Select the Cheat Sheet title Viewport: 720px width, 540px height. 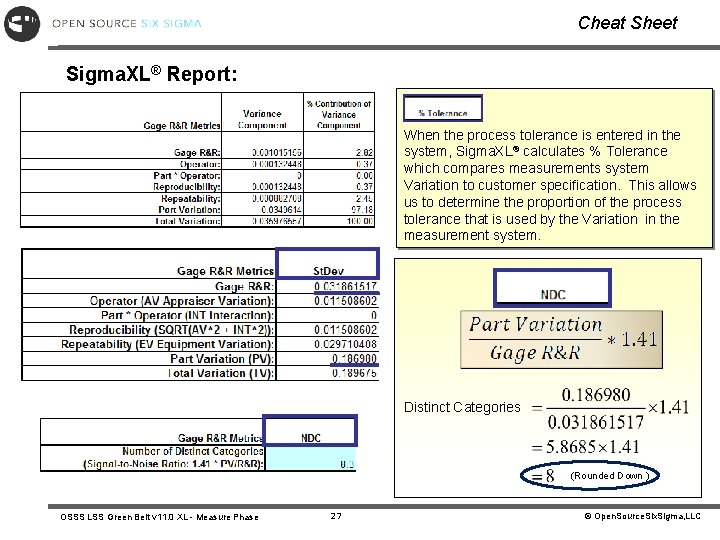click(628, 22)
